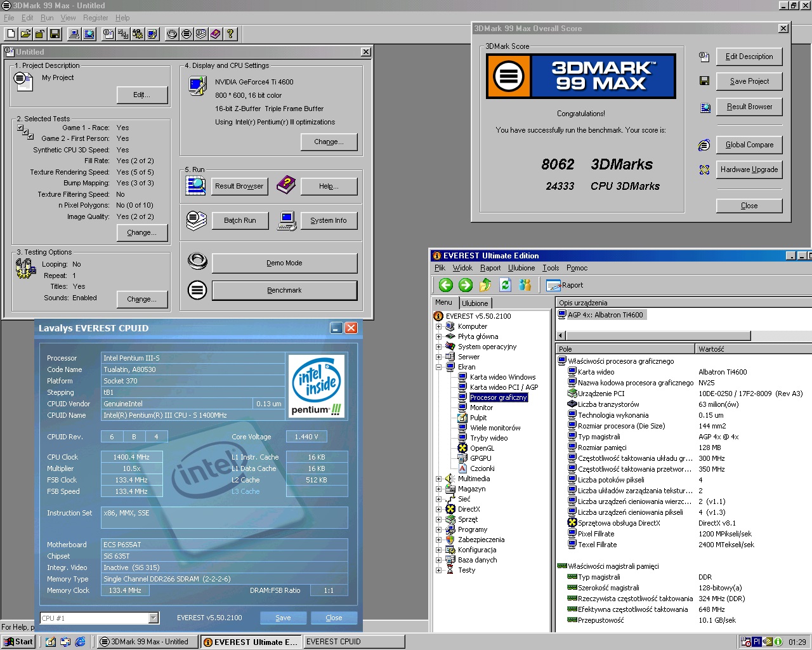Click the computer System Info toolbar icon

74,34
